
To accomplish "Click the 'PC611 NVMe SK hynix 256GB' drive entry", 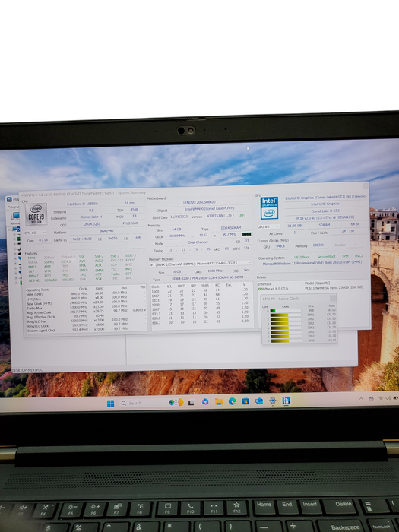I will (x=334, y=287).
